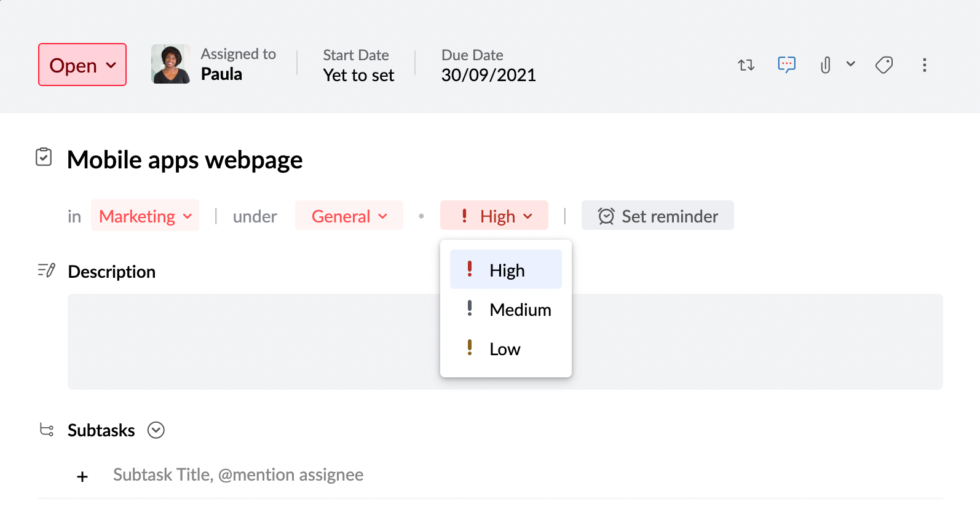
Task: Click the recurring task arrows icon
Action: point(746,65)
